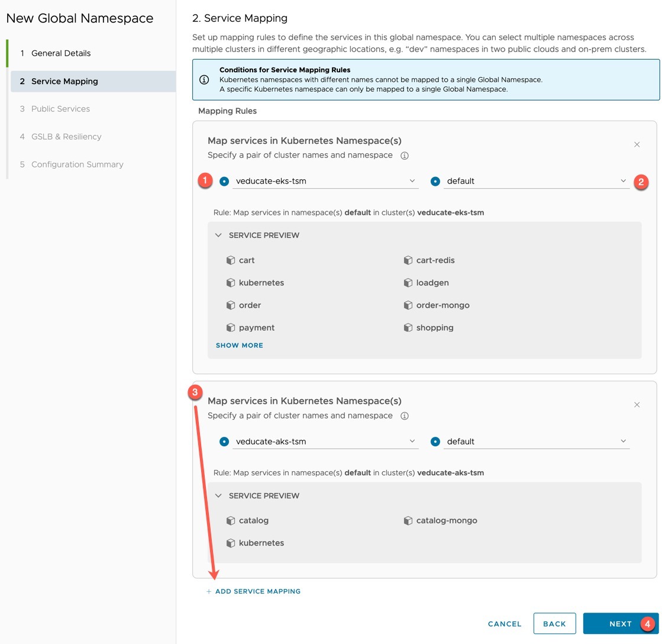Collapse the Service Preview for aks cluster

coord(218,496)
